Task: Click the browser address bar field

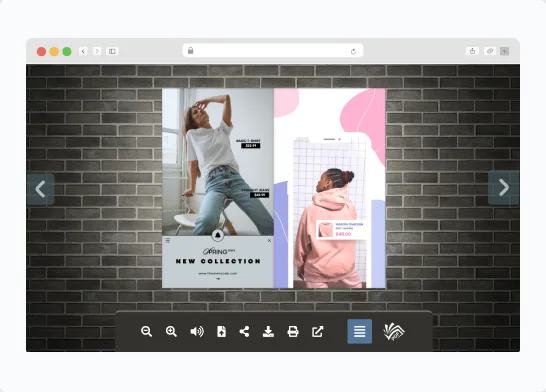Action: tap(273, 51)
